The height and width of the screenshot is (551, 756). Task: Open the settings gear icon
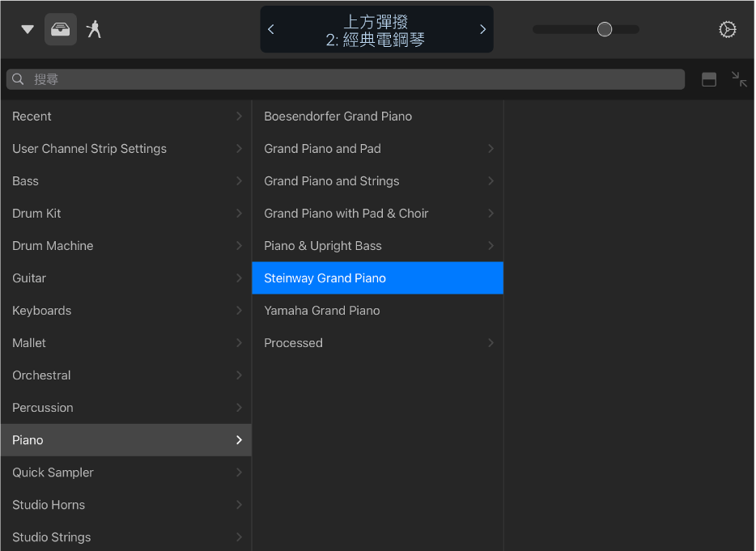pyautogui.click(x=727, y=29)
